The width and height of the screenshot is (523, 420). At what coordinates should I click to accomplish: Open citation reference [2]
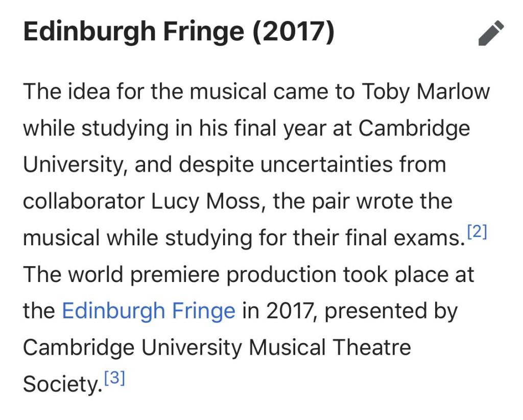tap(477, 232)
